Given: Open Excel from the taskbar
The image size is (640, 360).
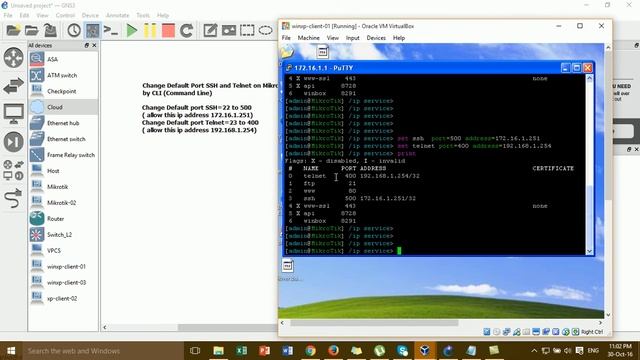Looking at the screenshot, I should tap(241, 351).
